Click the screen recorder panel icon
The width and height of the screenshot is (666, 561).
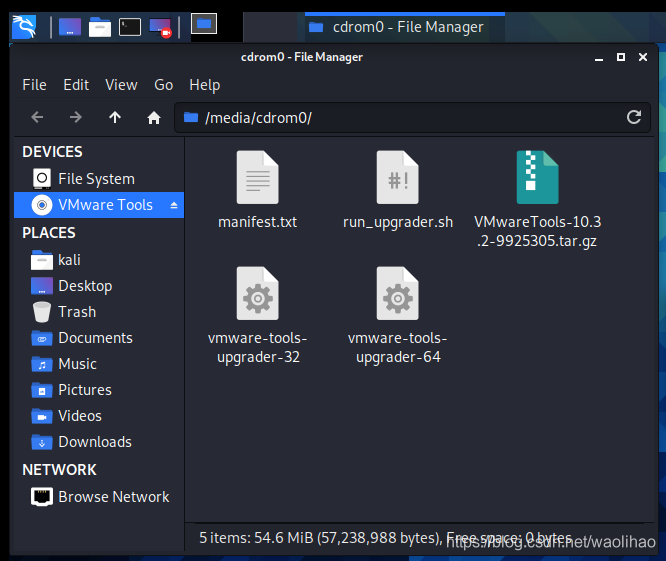160,28
